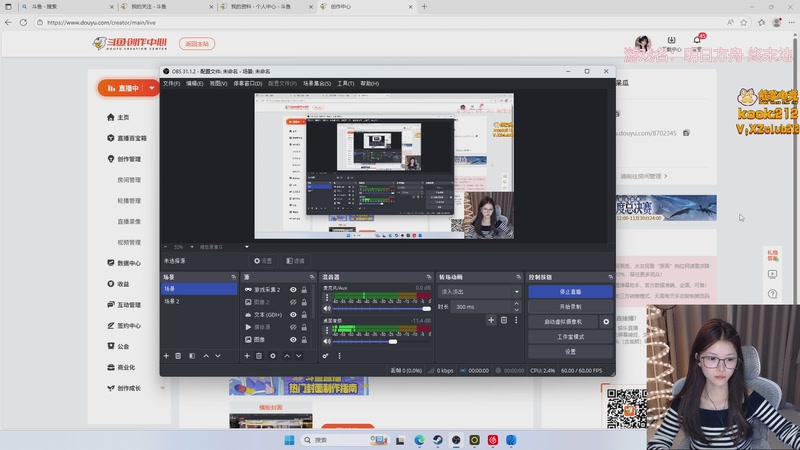This screenshot has height=450, width=800.
Task: Move source down in sources toolbar
Action: coord(298,356)
